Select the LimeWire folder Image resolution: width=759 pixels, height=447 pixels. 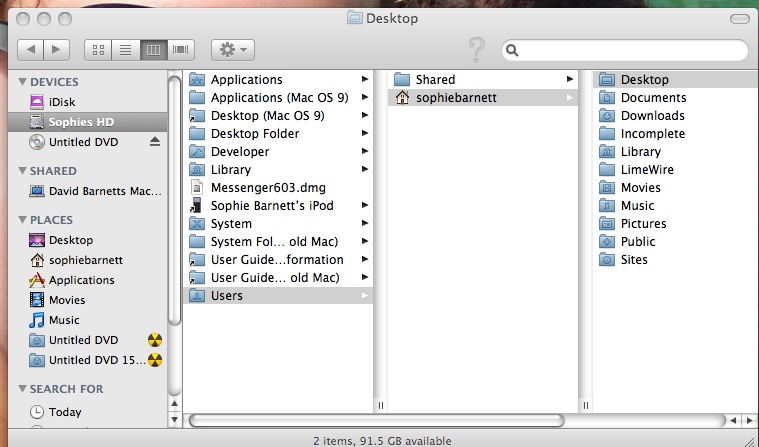(676, 170)
